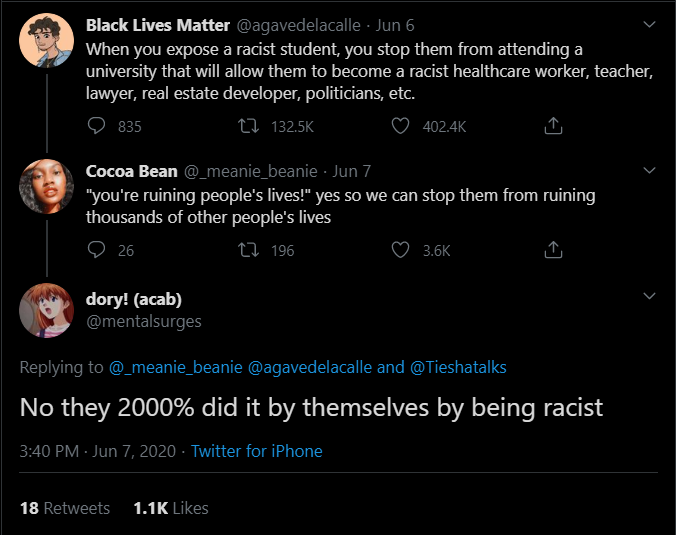The width and height of the screenshot is (676, 535).
Task: Like Cocoa Bean's tweet
Action: (401, 250)
